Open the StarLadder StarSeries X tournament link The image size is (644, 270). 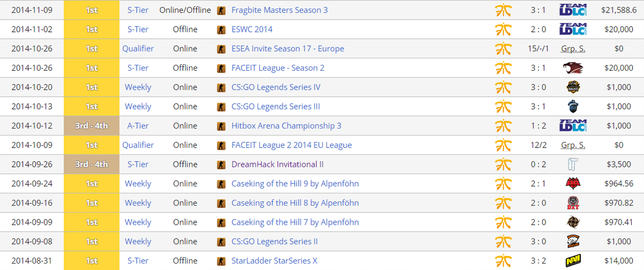point(274,261)
